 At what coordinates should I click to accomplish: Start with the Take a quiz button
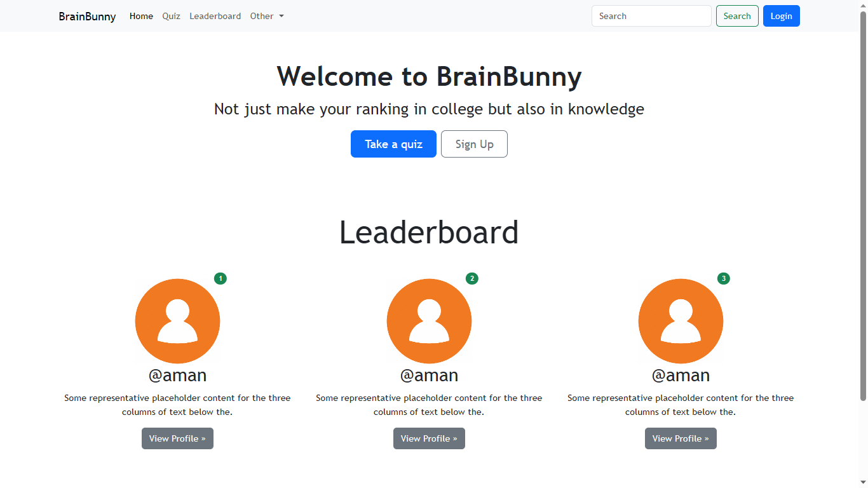pos(393,144)
